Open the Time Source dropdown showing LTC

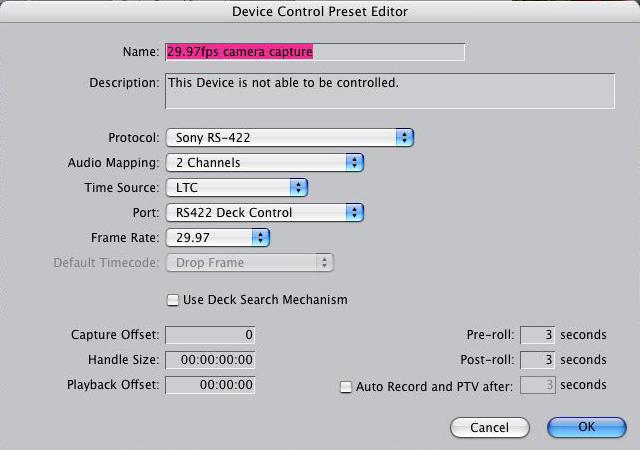point(237,187)
